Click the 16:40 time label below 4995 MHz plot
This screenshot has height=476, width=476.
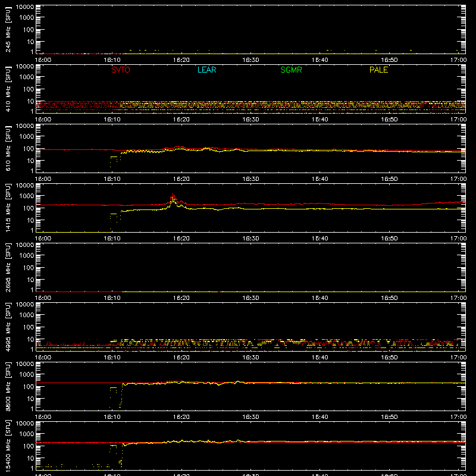pyautogui.click(x=320, y=358)
